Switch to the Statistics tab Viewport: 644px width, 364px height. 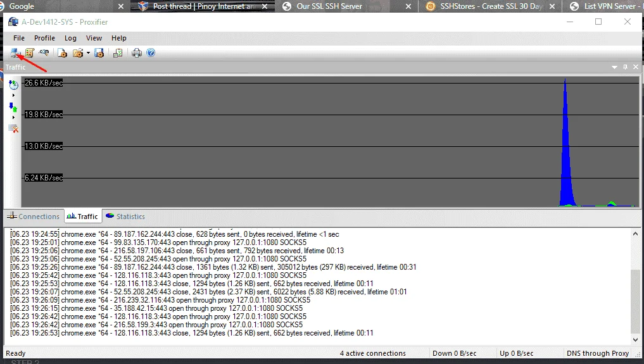(x=125, y=217)
